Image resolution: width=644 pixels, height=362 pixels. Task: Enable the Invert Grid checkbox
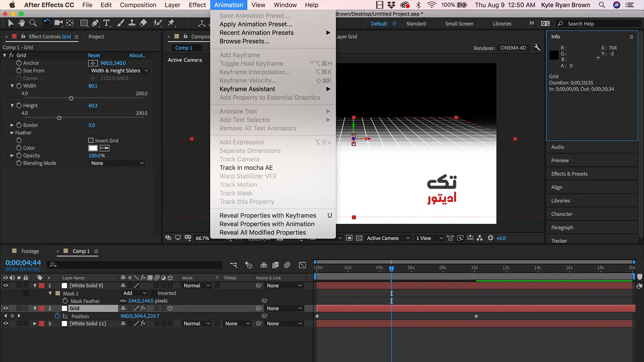tap(91, 140)
